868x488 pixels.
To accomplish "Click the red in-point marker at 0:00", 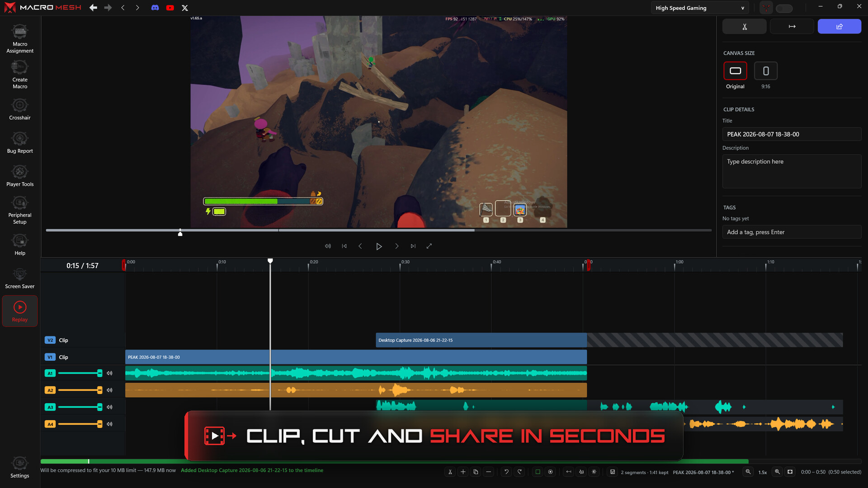I will coord(124,265).
